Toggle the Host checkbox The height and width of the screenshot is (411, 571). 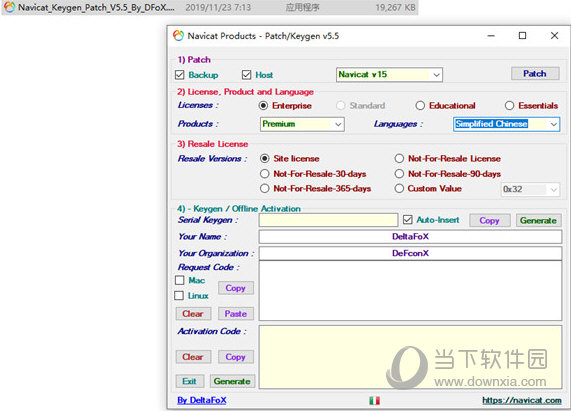[x=247, y=75]
